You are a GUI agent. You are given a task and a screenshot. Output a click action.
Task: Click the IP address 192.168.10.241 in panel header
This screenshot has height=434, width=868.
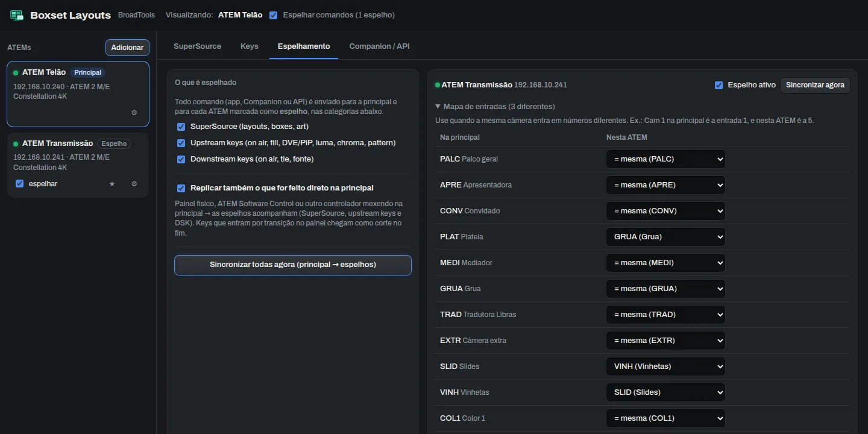tap(541, 85)
